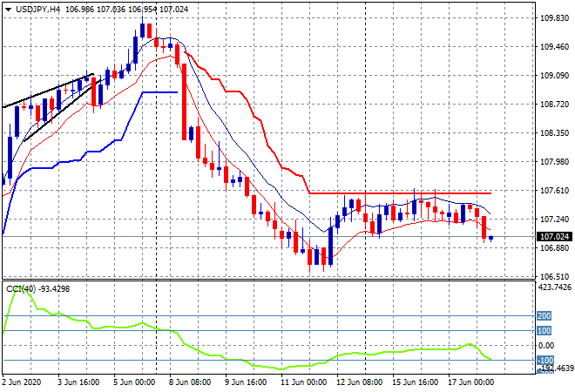The image size is (575, 392).
Task: Click the 107.980 price axis label
Action: click(554, 162)
